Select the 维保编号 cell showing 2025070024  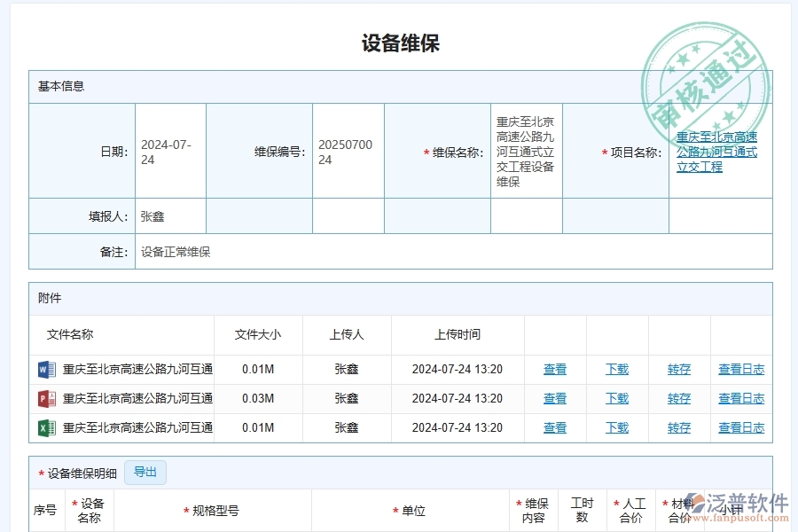[x=348, y=150]
